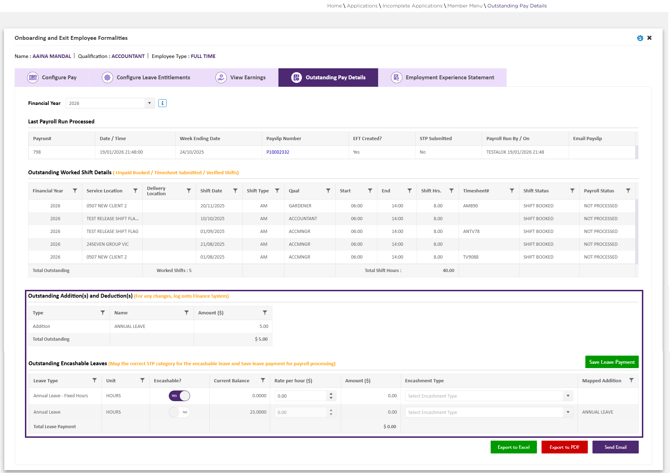Filter the Mapped Addition column

pyautogui.click(x=631, y=380)
